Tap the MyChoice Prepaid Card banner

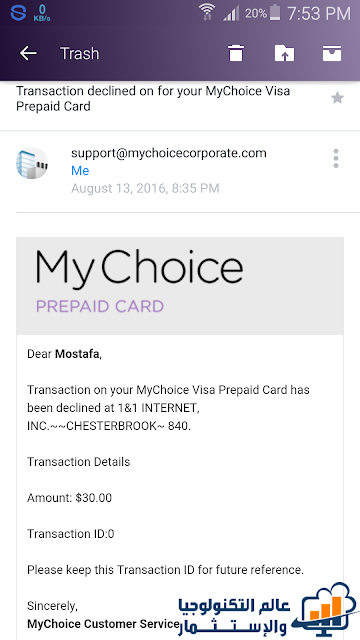(x=180, y=286)
